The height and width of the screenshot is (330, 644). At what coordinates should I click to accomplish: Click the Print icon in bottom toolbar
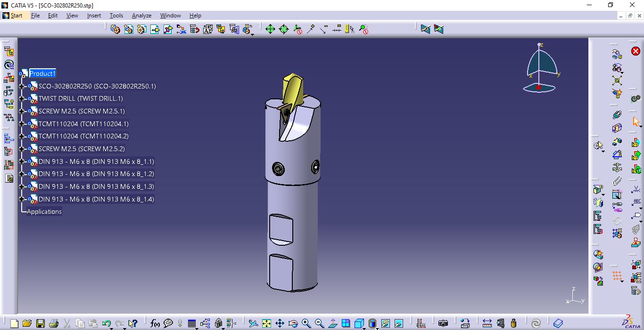(53, 323)
